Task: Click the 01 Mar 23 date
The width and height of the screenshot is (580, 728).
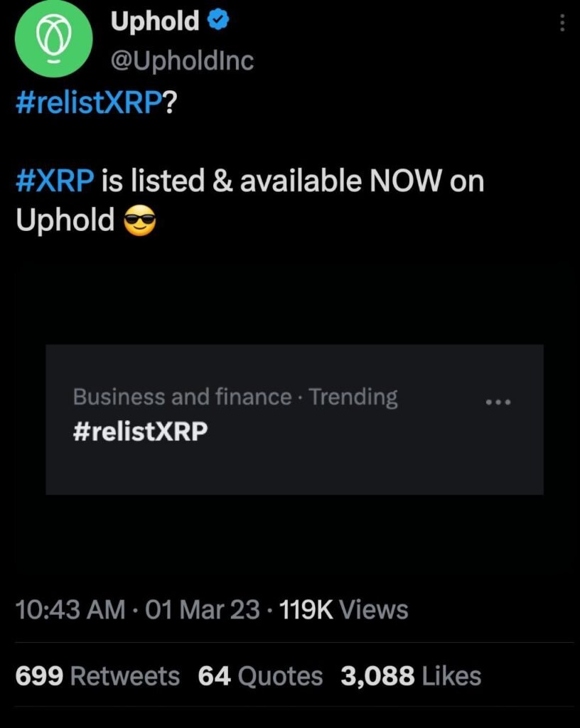Action: 202,610
